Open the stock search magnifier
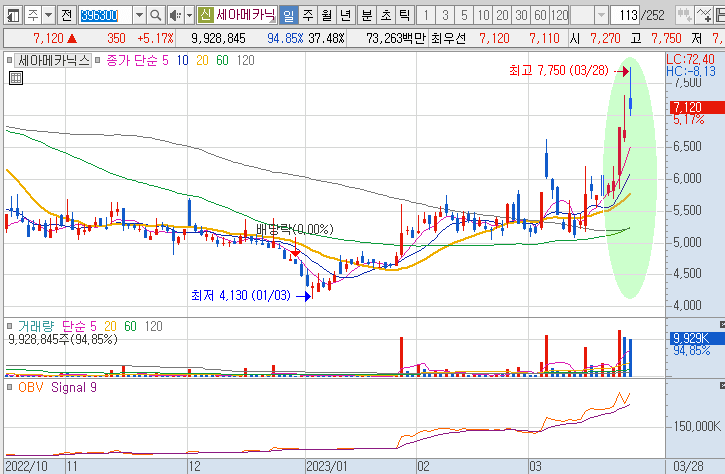 click(x=156, y=16)
